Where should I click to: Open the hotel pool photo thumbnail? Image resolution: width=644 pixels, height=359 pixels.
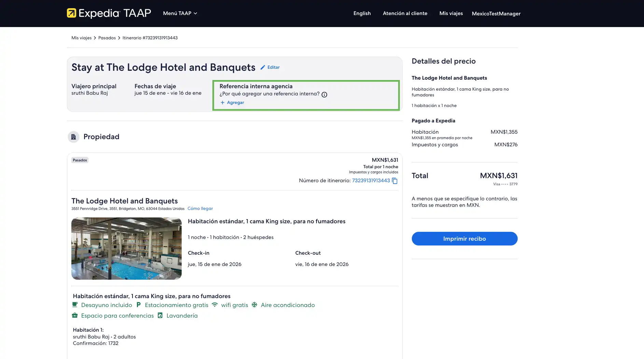click(126, 249)
